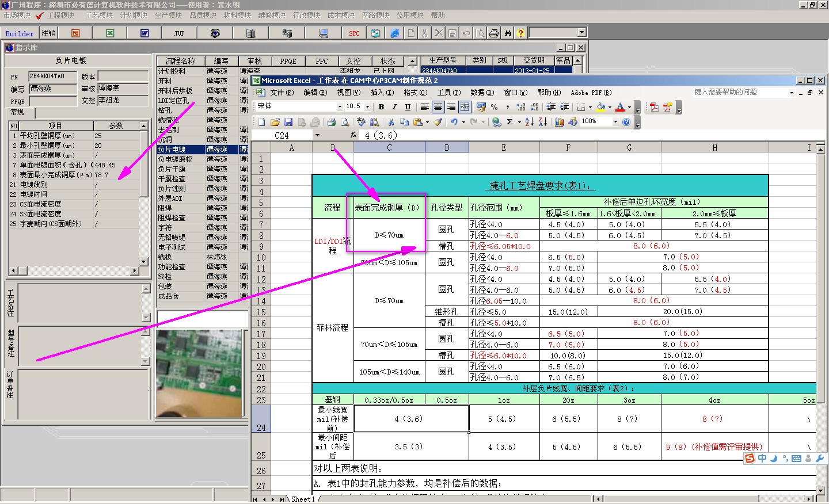Click the Increase Decimal icon
829x504 pixels.
pyautogui.click(x=521, y=107)
